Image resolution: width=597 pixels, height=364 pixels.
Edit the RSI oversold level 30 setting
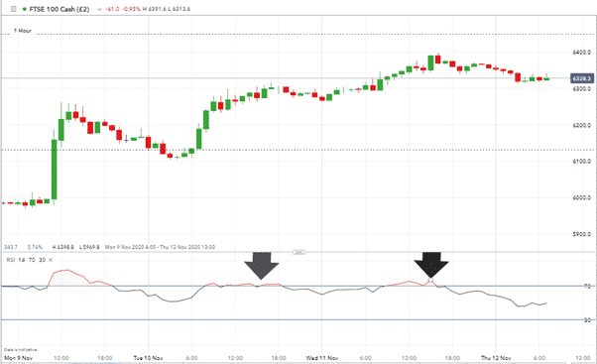(x=42, y=260)
